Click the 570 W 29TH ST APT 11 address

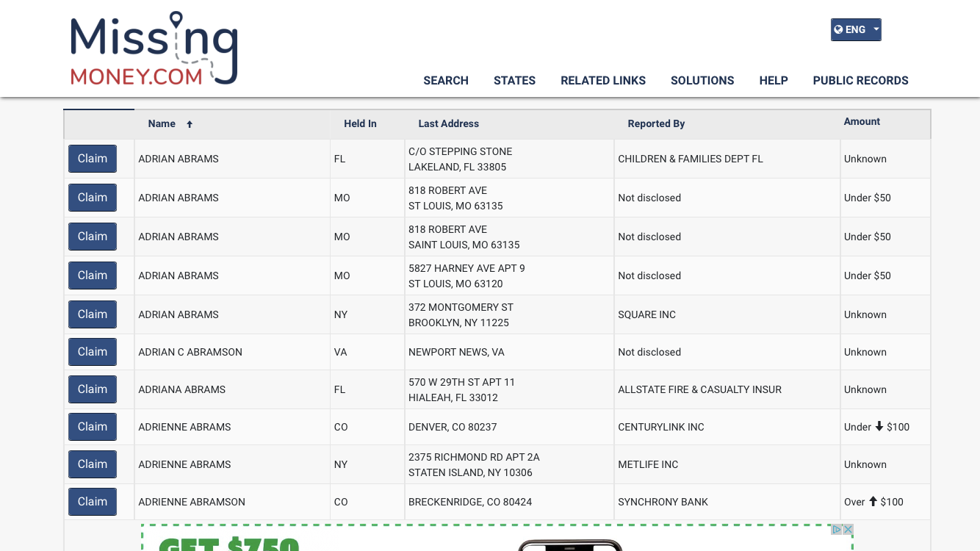509,389
